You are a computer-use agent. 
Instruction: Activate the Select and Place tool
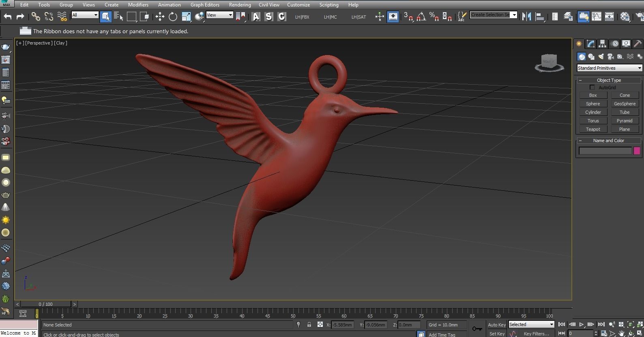[199, 17]
